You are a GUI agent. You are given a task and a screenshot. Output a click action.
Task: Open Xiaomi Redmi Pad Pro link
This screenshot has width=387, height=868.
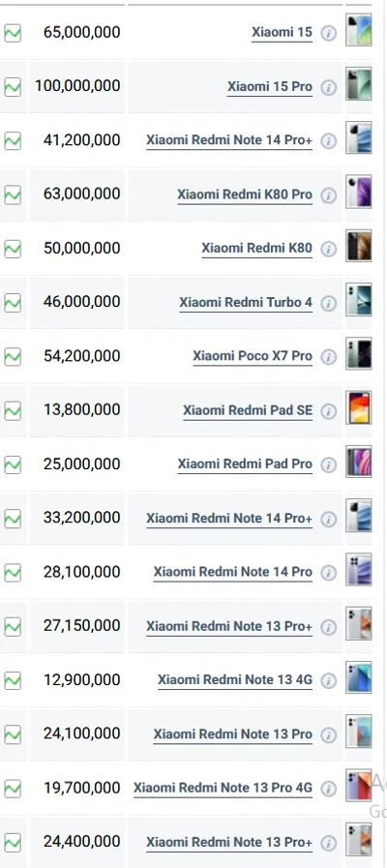(x=245, y=464)
